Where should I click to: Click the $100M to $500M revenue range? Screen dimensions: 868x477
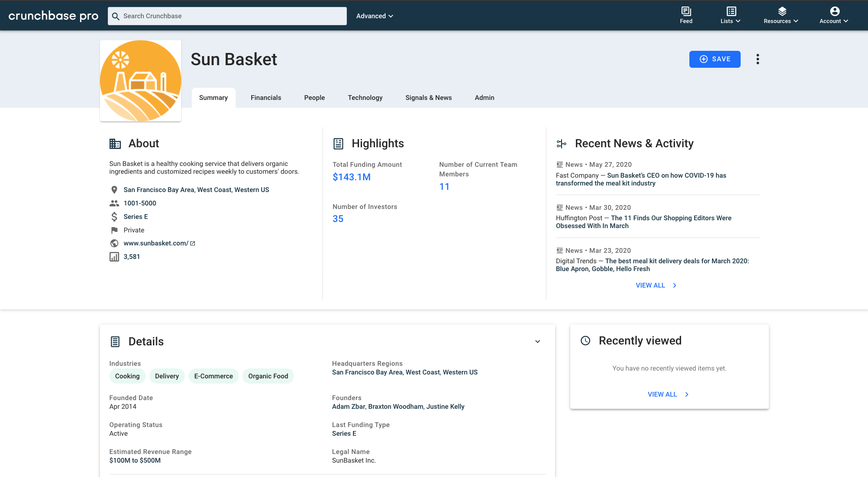pyautogui.click(x=135, y=460)
